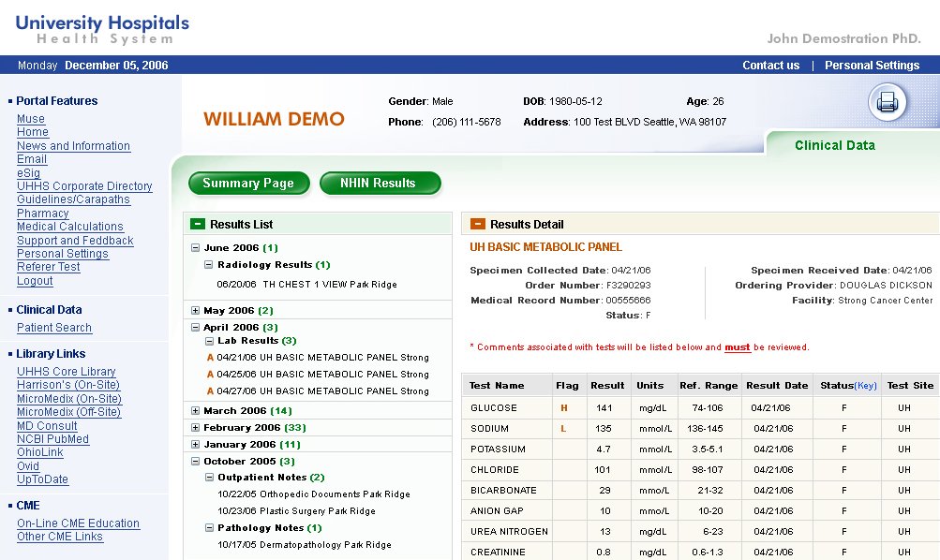Click the printer icon
This screenshot has height=560, width=940.
tap(888, 102)
